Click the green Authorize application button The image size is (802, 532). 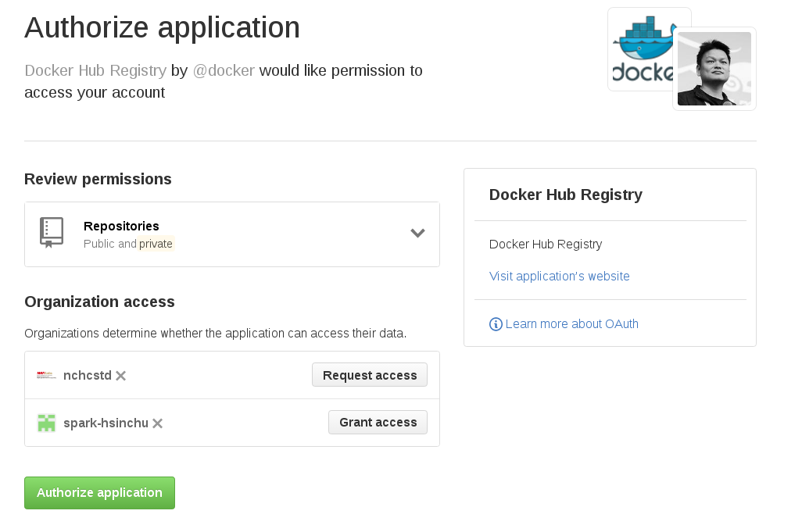[x=100, y=493]
